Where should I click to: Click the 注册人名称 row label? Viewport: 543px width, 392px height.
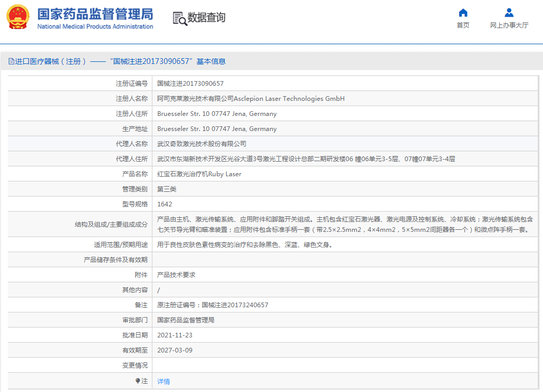132,99
